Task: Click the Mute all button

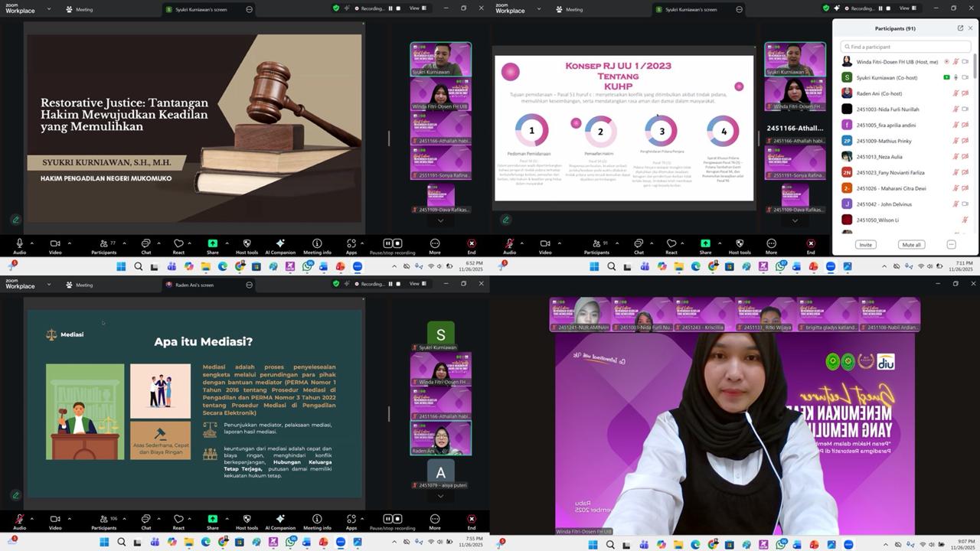Action: 911,245
